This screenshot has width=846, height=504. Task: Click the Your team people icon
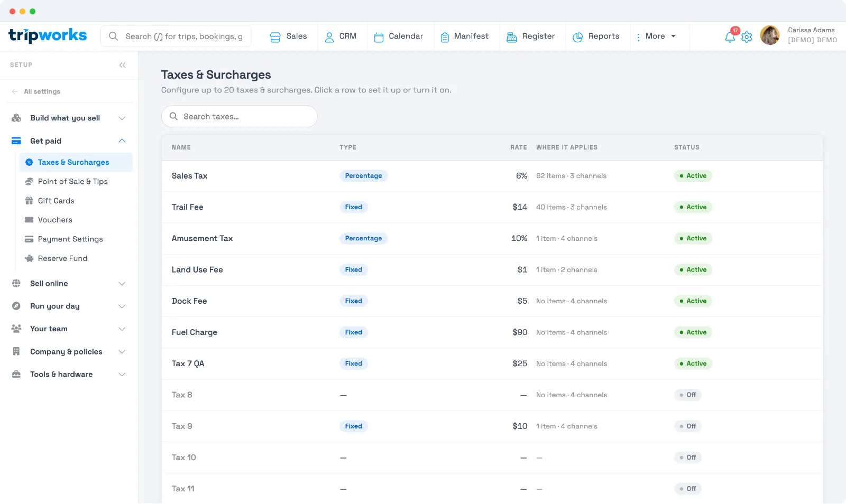[16, 329]
